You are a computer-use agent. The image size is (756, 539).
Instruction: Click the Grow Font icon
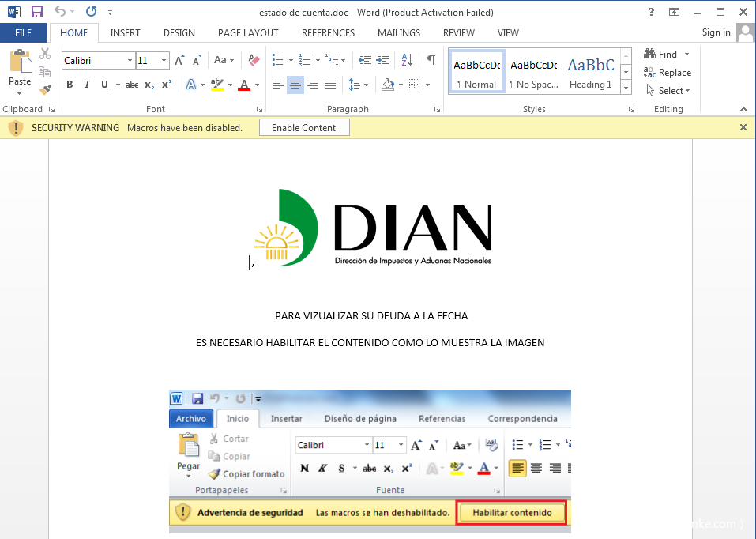tap(179, 60)
